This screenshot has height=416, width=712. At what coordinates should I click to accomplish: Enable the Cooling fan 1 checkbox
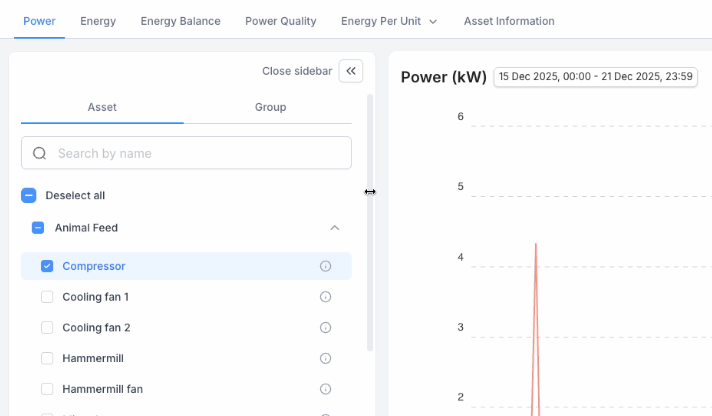point(47,297)
